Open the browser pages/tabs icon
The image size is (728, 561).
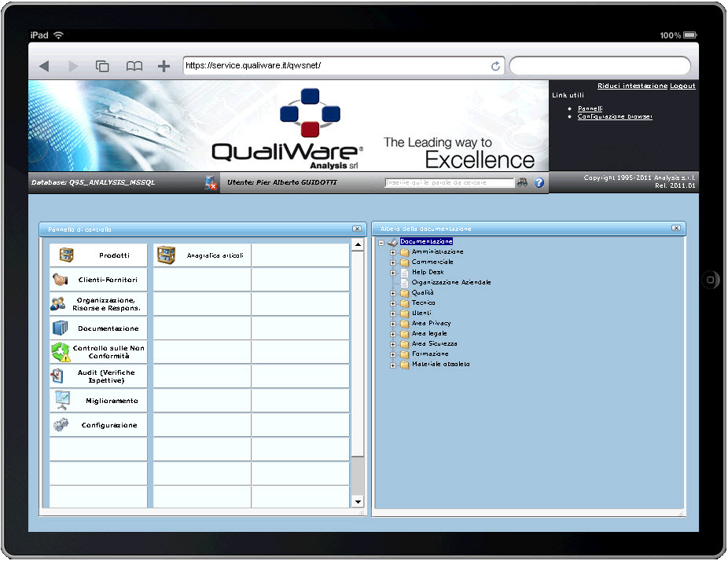[102, 66]
